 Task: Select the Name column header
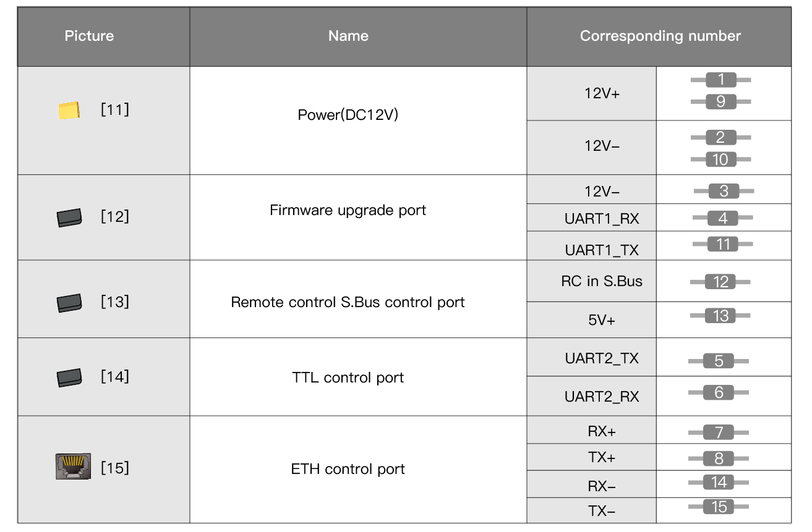pyautogui.click(x=348, y=36)
